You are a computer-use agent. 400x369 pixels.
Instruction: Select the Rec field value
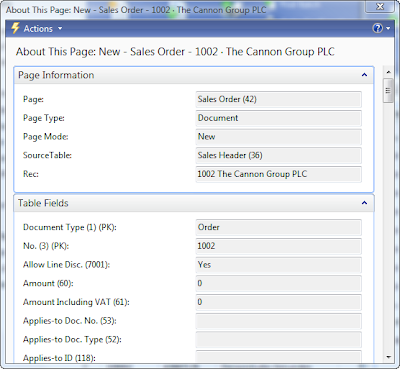coord(279,174)
